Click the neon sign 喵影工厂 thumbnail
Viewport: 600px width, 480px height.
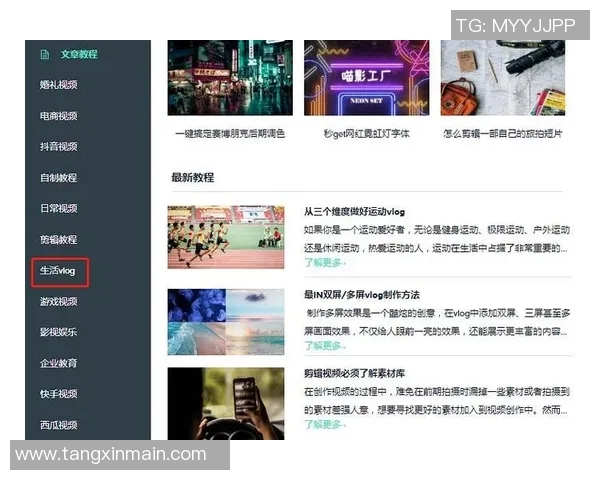click(365, 78)
